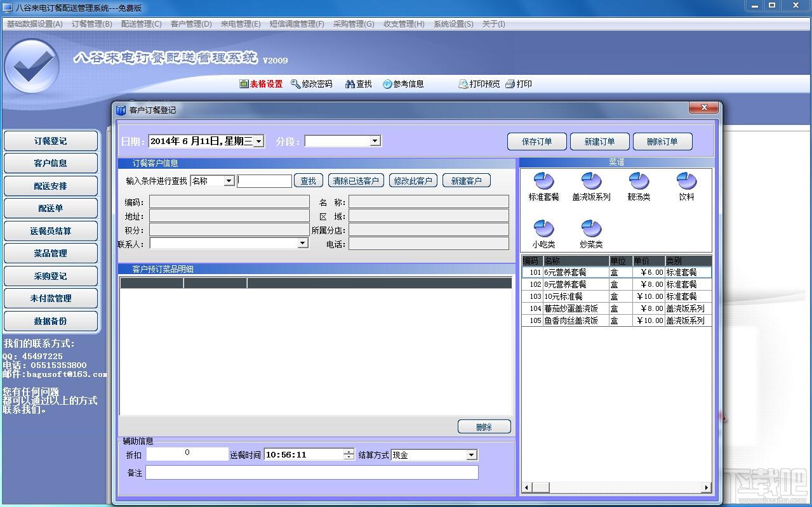Click the 查找 binoculars toolbar item
Screen dimensions: 812x507
[359, 84]
